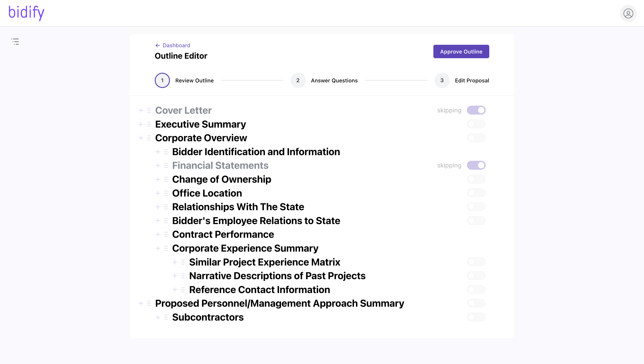The height and width of the screenshot is (364, 644).
Task: Click the plus icon beside Cover Letter
Action: click(141, 110)
